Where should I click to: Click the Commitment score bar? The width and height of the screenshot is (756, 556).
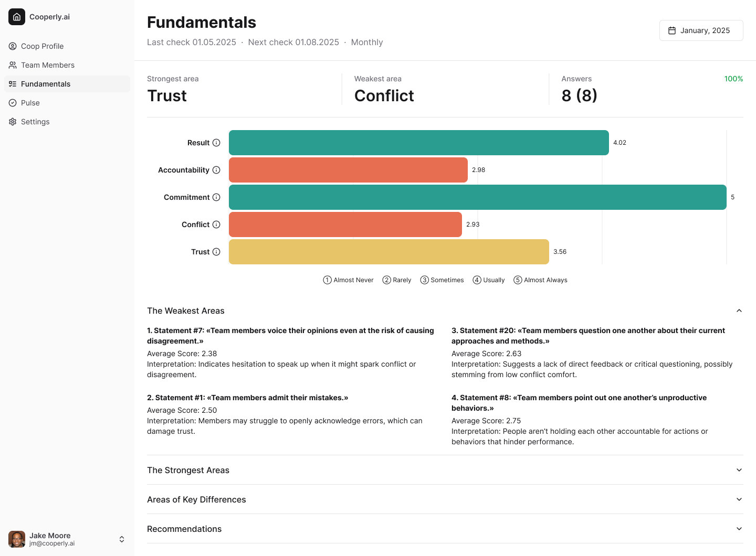[x=477, y=197]
